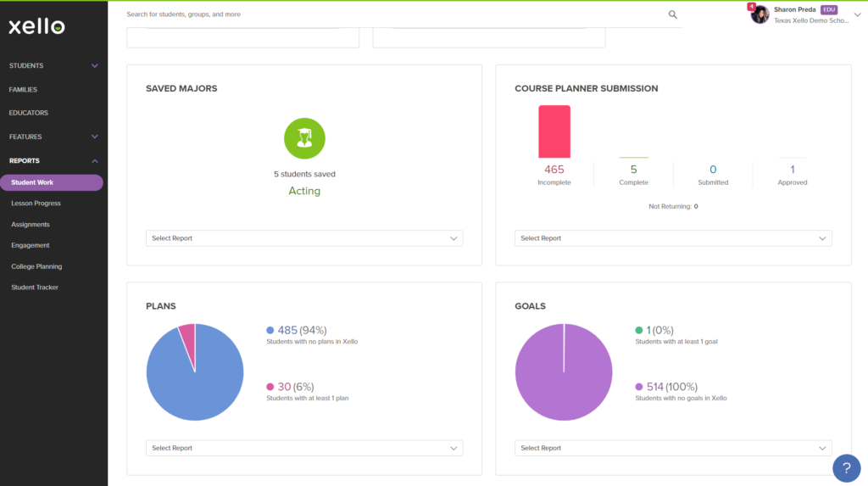Go to Lesson Progress report
This screenshot has width=868, height=486.
click(x=36, y=204)
